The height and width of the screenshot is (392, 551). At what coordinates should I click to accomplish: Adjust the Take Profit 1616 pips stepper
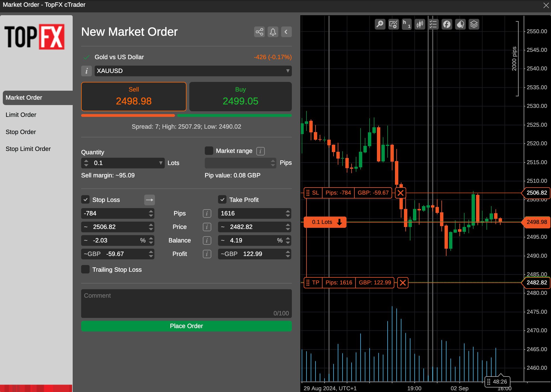[288, 213]
